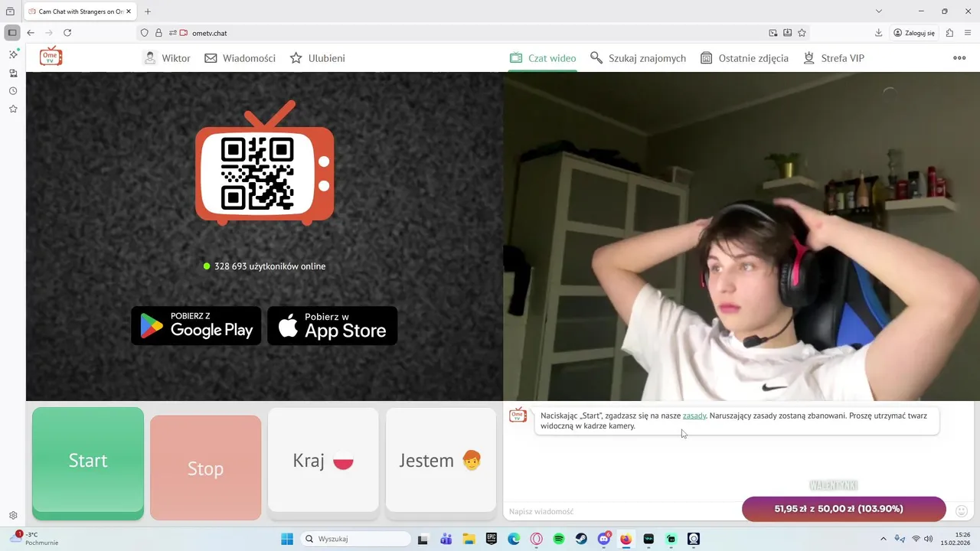Viewport: 980px width, 551px height.
Task: Open Windows Start menu
Action: [x=287, y=539]
